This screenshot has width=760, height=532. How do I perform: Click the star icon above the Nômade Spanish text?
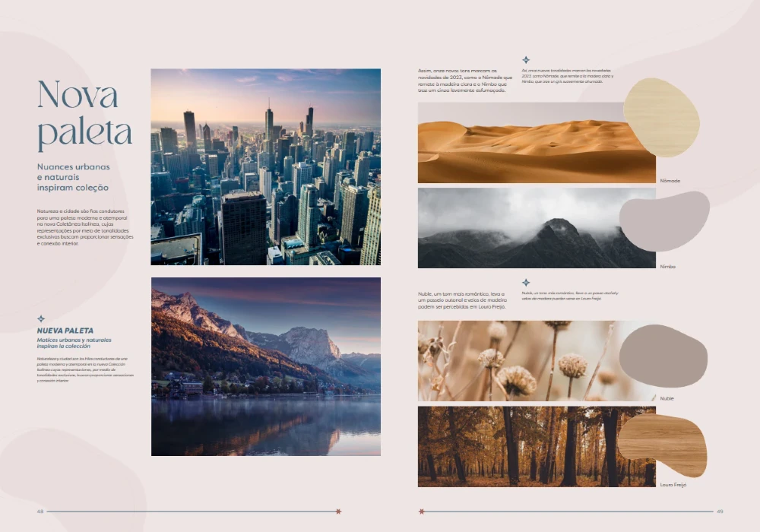526,60
